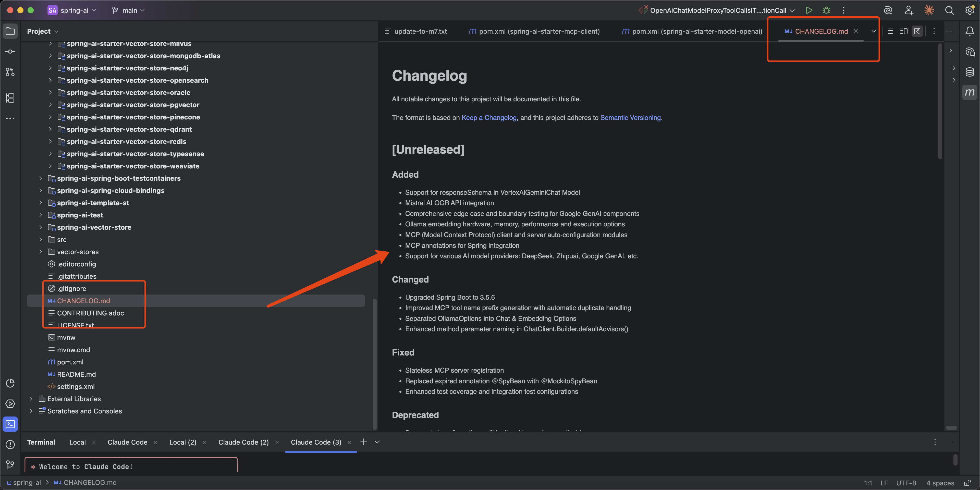The width and height of the screenshot is (980, 490).
Task: Open the Keep a Changelog link
Action: (x=489, y=118)
